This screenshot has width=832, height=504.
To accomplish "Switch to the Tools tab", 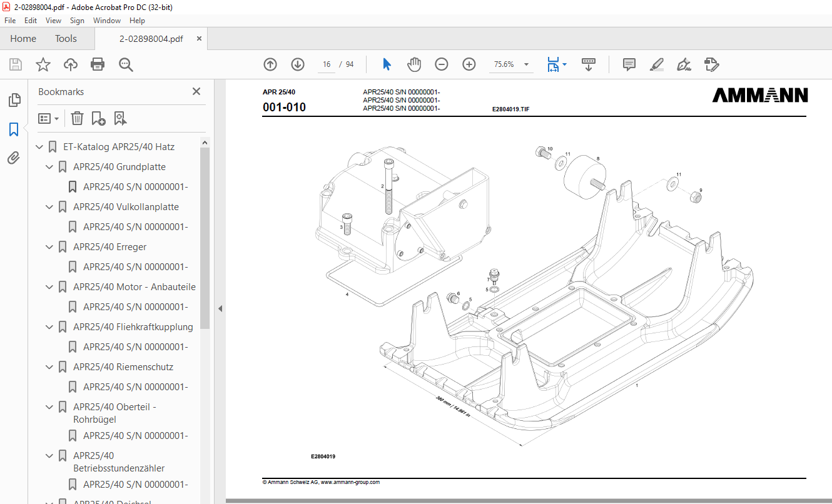I will (66, 39).
